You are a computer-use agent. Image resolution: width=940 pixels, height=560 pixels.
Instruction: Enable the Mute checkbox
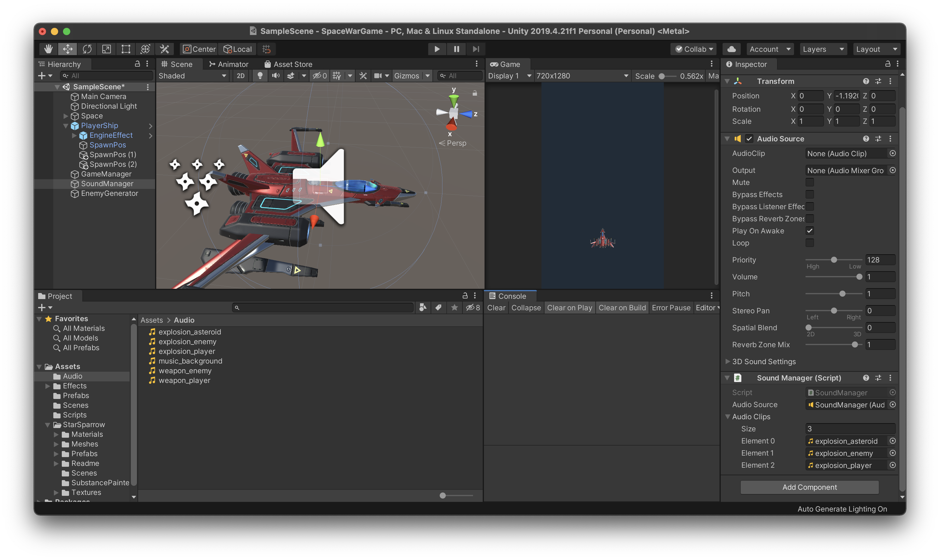pyautogui.click(x=809, y=183)
